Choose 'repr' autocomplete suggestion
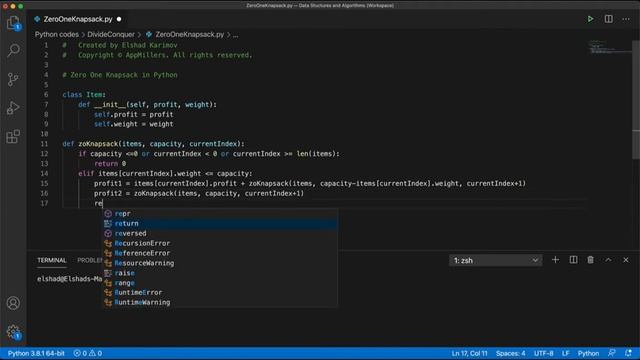Viewport: 640px width, 360px height. [x=220, y=213]
